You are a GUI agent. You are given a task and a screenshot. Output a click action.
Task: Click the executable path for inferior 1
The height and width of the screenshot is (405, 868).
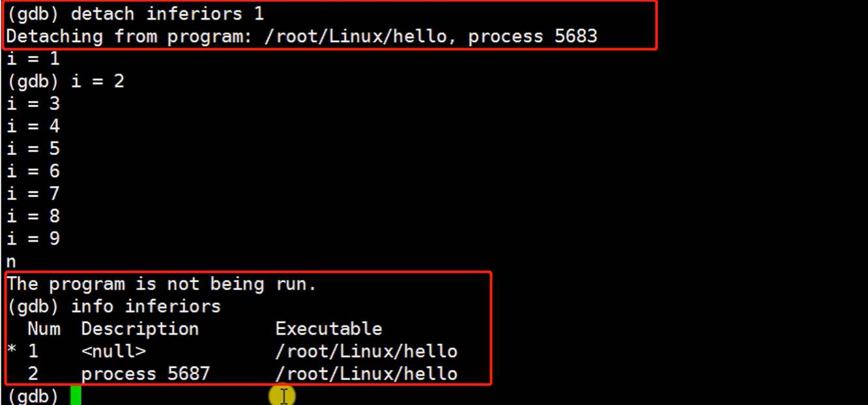(366, 352)
